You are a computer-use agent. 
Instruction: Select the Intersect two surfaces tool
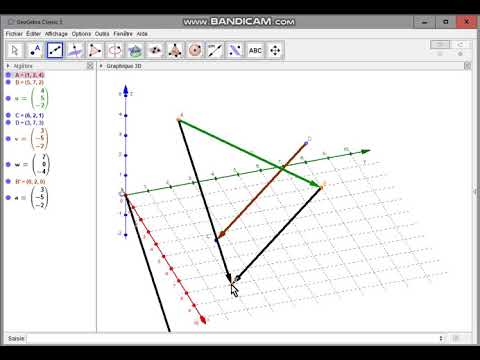pyautogui.click(x=135, y=51)
